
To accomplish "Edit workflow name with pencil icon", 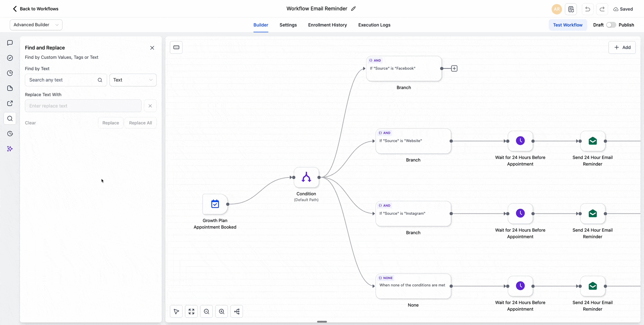I will coord(353,9).
